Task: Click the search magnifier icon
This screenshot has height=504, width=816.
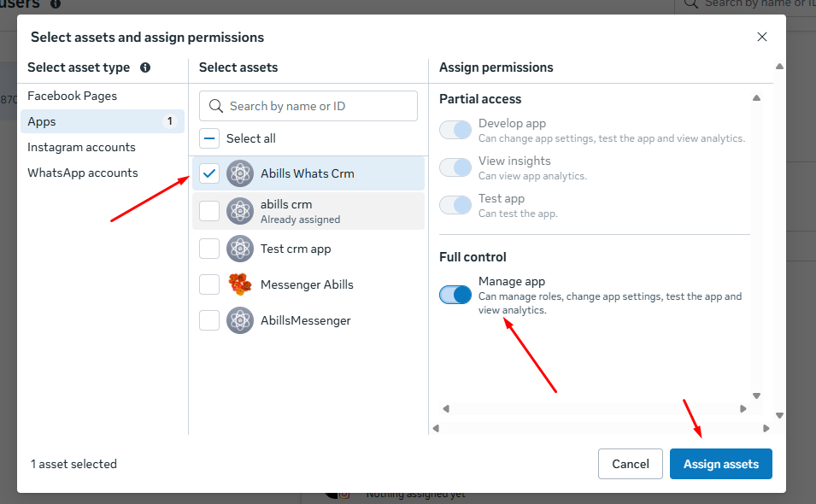Action: [x=215, y=106]
